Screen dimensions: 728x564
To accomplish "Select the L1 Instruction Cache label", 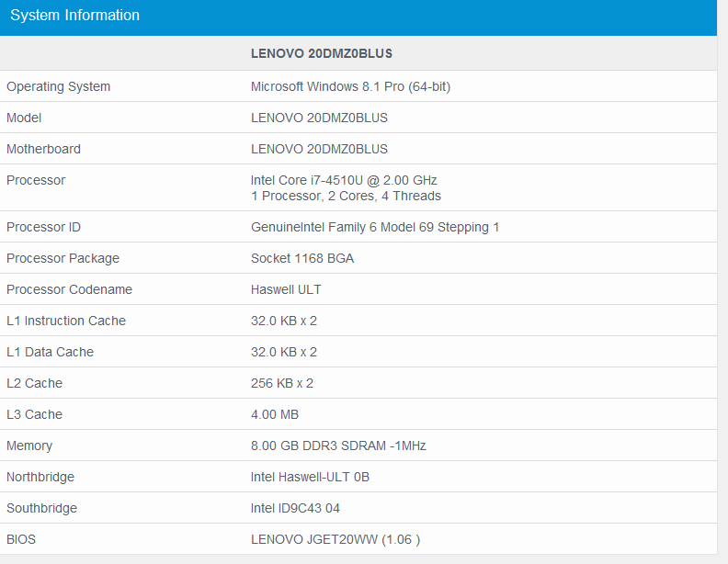I will pyautogui.click(x=66, y=321).
